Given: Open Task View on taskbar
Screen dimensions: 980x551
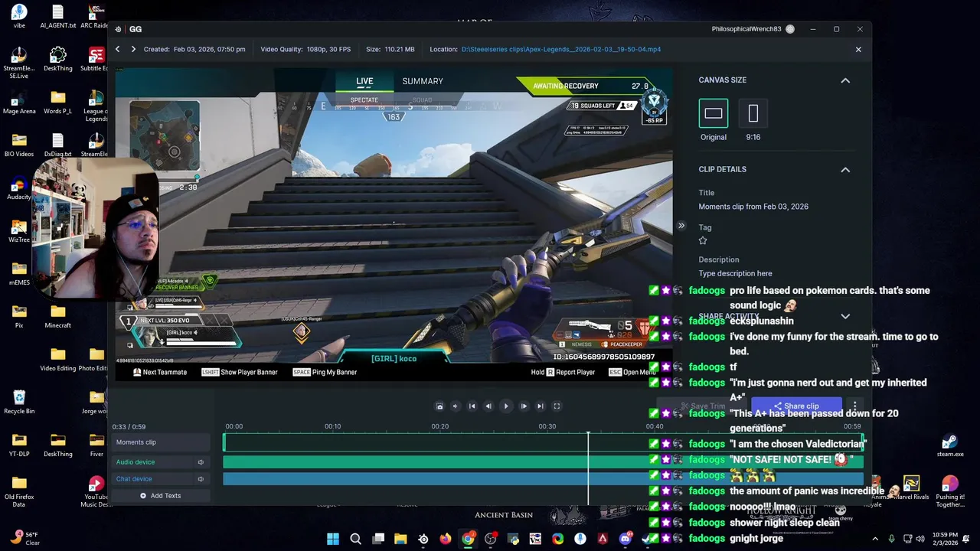Looking at the screenshot, I should (378, 539).
